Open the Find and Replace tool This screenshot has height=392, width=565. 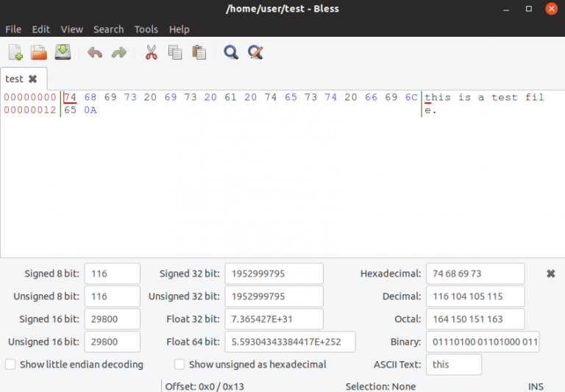point(255,52)
